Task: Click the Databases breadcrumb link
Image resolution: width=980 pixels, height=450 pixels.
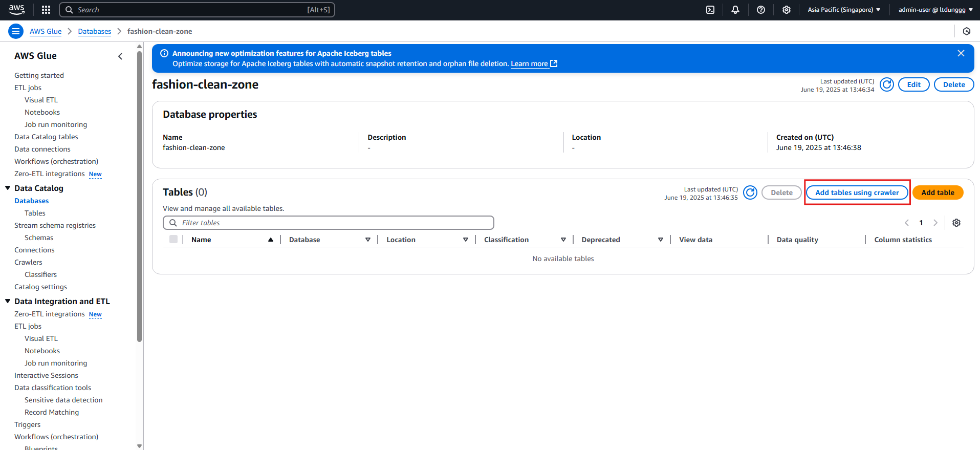Action: (x=95, y=31)
